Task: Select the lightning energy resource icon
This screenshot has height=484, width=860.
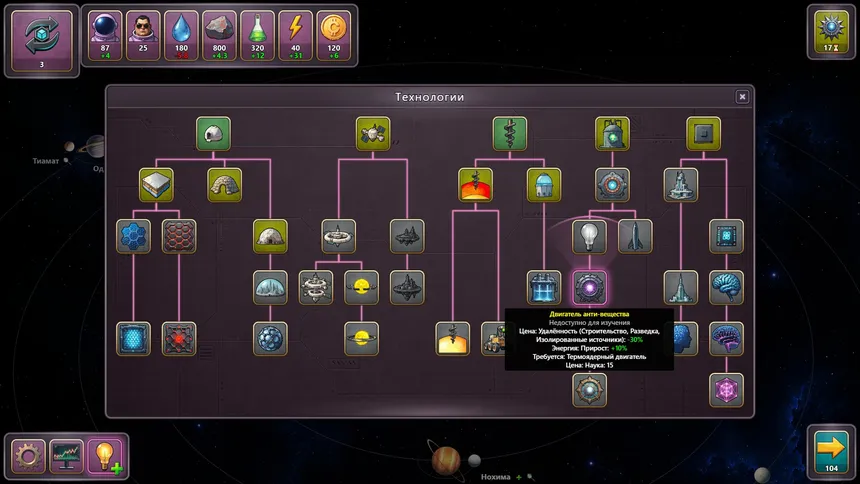Action: pos(296,35)
